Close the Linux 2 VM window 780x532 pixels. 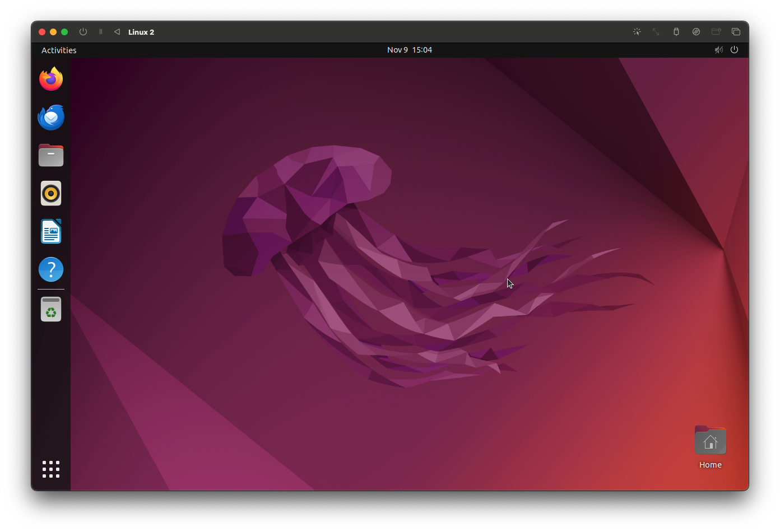pyautogui.click(x=42, y=32)
